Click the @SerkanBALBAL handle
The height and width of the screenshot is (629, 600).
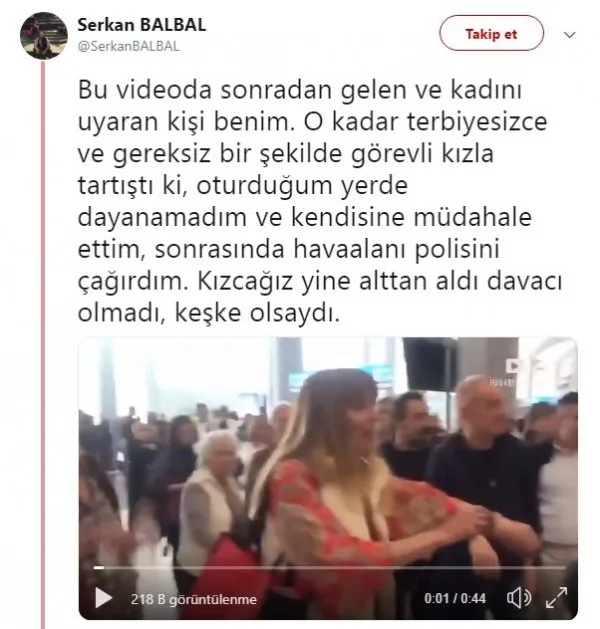point(128,47)
